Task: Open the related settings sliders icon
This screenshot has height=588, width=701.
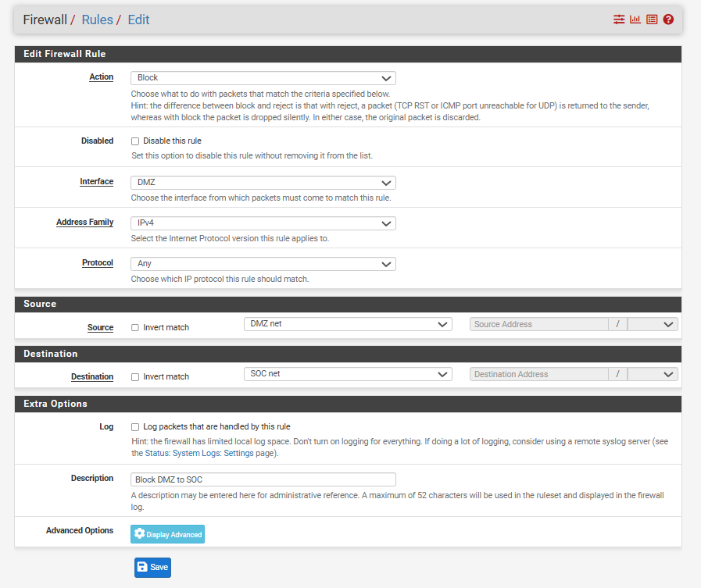Action: click(619, 20)
